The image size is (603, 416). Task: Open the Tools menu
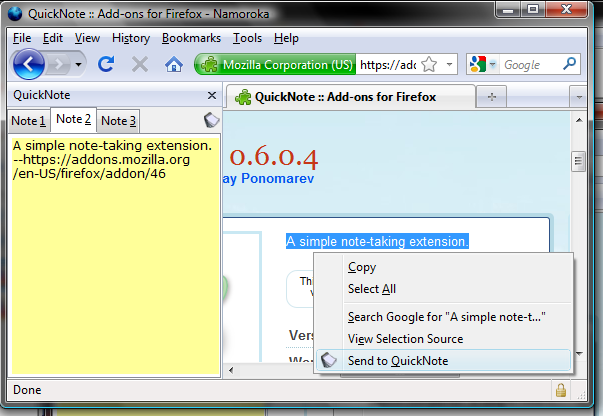(247, 38)
